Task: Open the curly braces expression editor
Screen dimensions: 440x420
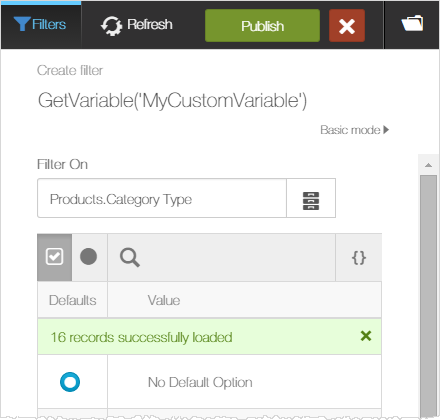Action: point(359,258)
